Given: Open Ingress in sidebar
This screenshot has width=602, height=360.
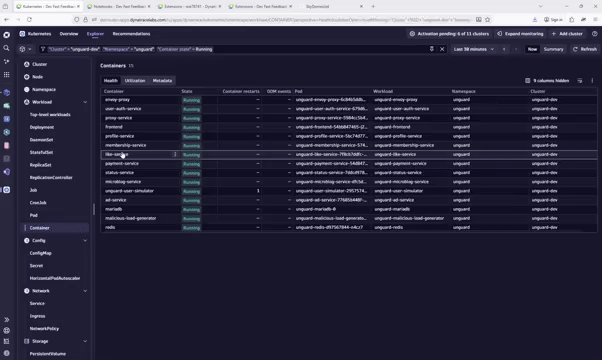Looking at the screenshot, I should tap(37, 316).
